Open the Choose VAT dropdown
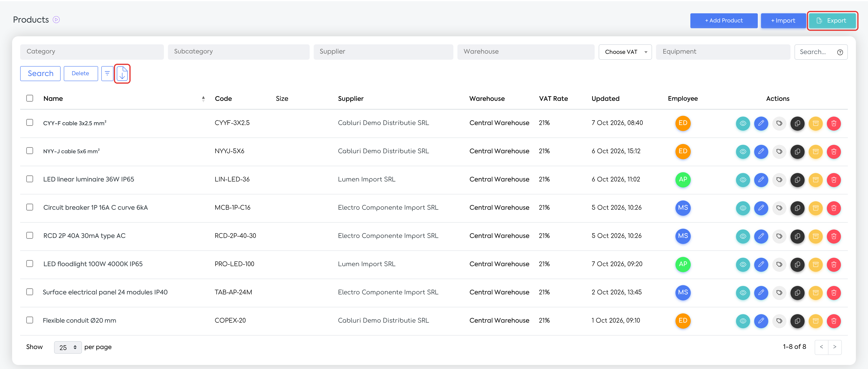Viewport: 868px width, 369px height. [x=625, y=52]
